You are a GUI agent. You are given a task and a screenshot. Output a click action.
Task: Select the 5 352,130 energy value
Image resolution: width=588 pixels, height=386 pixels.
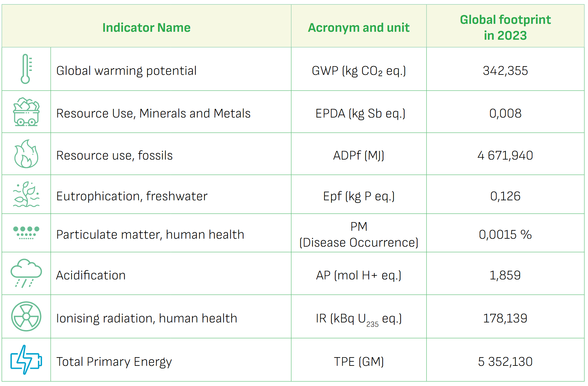coord(505,362)
